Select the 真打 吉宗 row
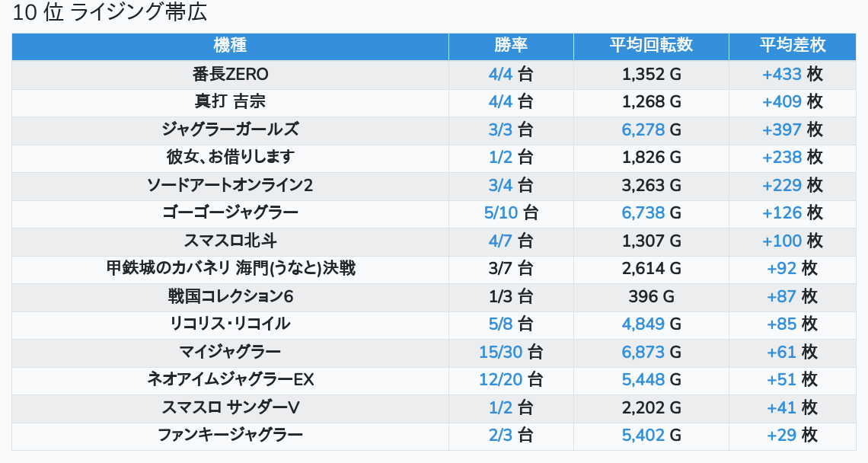Viewport: 868px width, 463px height. (x=434, y=102)
